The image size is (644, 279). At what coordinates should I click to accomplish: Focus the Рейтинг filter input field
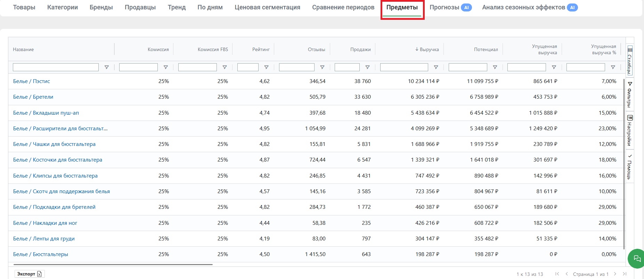click(248, 67)
